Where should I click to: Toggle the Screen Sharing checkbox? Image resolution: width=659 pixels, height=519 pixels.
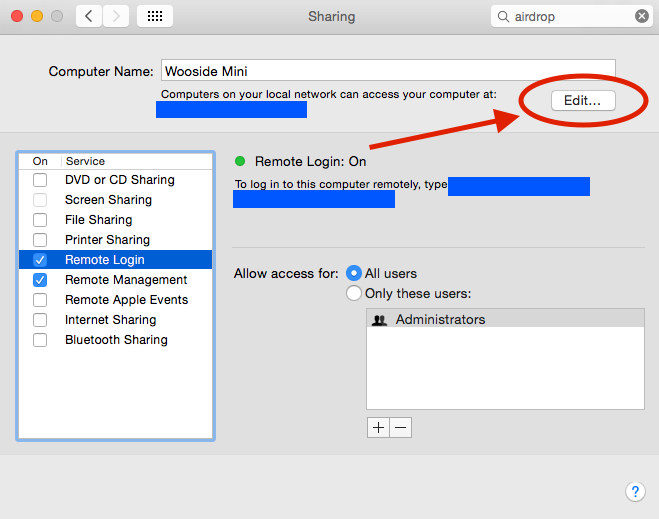pyautogui.click(x=40, y=200)
